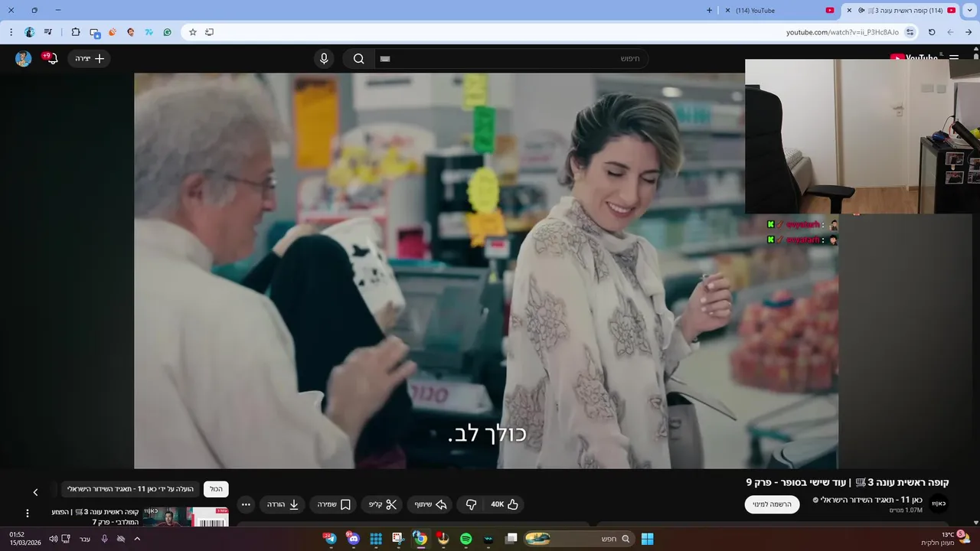
Task: Click the video player to pause
Action: pyautogui.click(x=486, y=271)
